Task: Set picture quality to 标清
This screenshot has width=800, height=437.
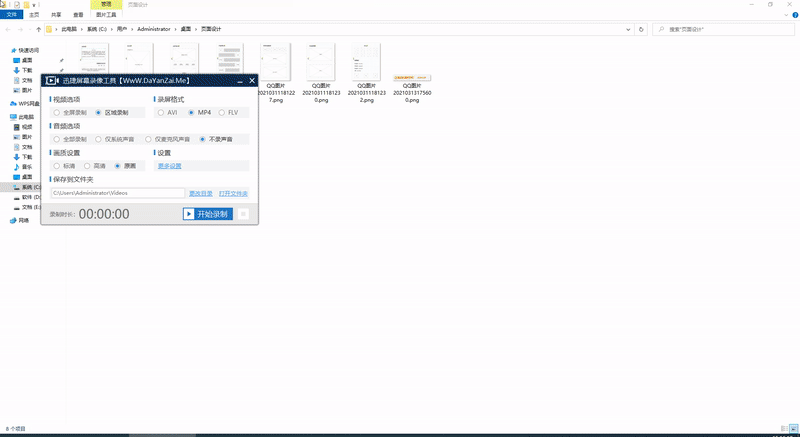Action: tap(65, 166)
